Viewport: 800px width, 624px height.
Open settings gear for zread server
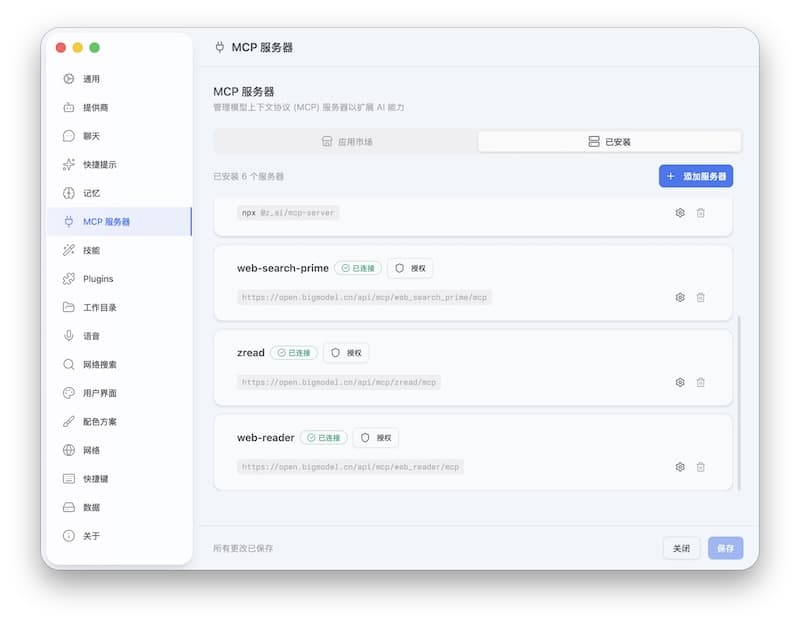(680, 382)
